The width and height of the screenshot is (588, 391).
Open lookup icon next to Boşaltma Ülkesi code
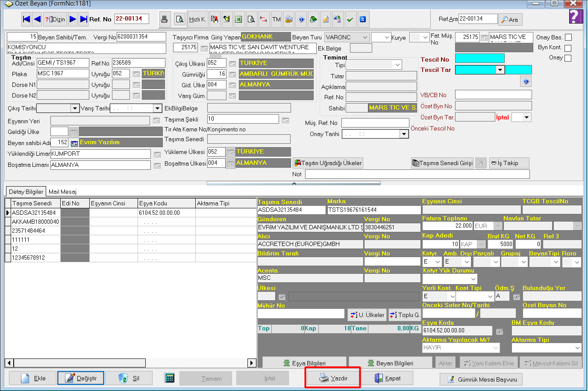[x=231, y=163]
